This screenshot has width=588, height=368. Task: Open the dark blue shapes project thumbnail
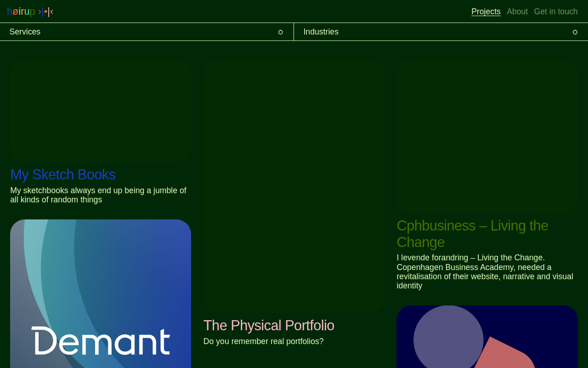click(x=487, y=337)
